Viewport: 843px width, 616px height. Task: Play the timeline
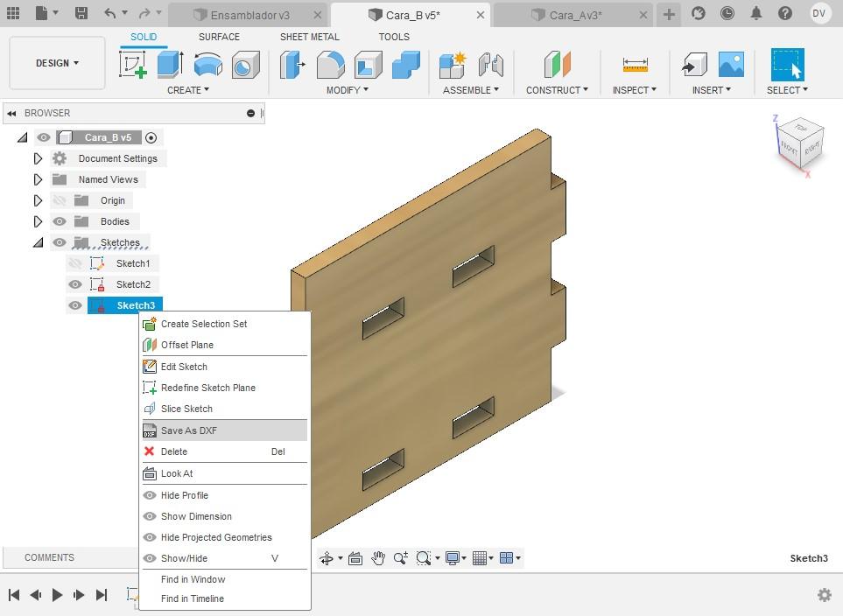pos(57,594)
